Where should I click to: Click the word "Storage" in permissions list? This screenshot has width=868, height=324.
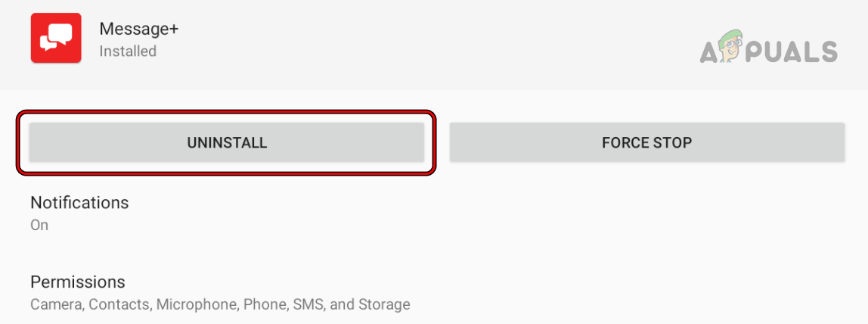383,305
